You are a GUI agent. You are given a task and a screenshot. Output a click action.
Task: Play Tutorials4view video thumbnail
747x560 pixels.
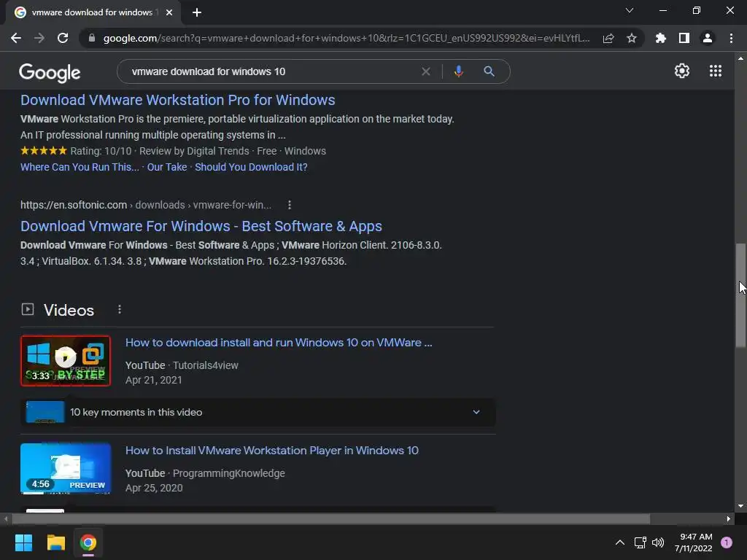(x=66, y=360)
